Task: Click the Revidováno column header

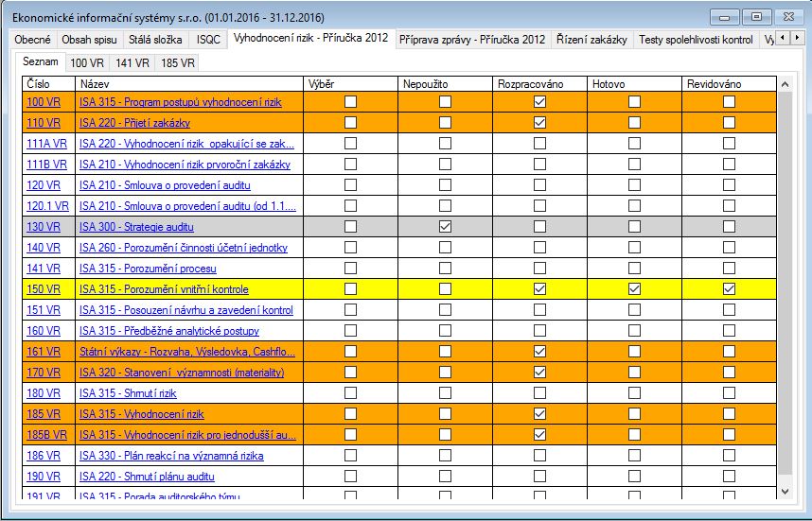Action: pos(729,84)
